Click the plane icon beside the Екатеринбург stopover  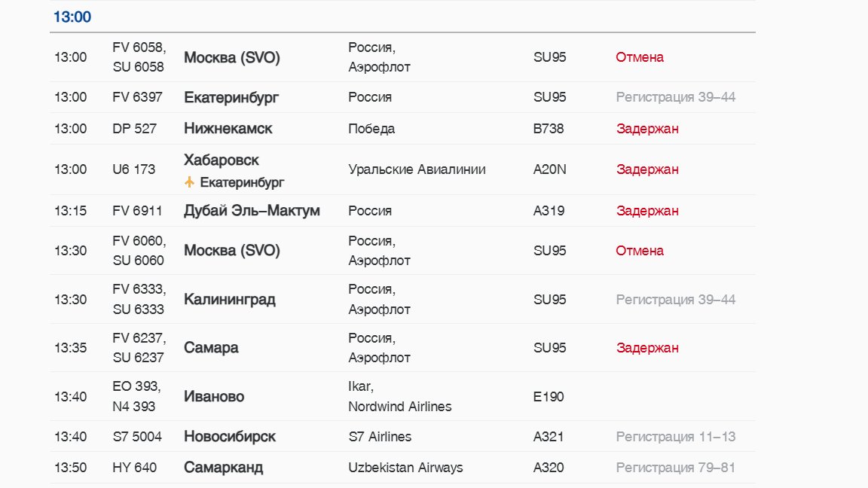[x=189, y=182]
